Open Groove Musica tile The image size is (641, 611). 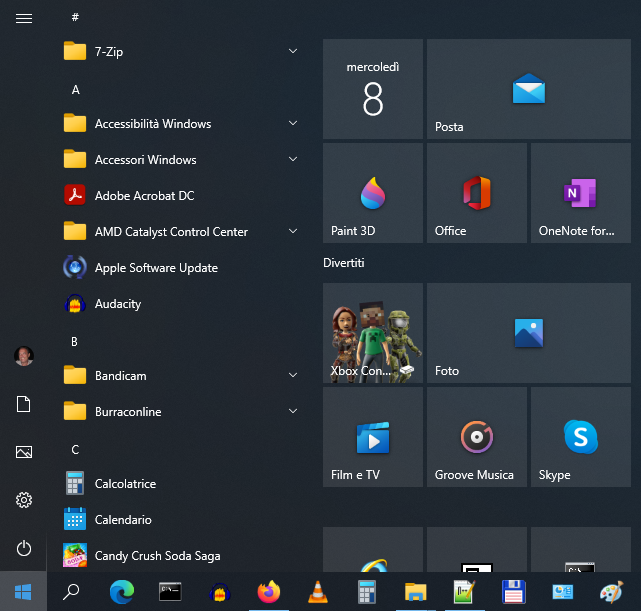(x=477, y=437)
